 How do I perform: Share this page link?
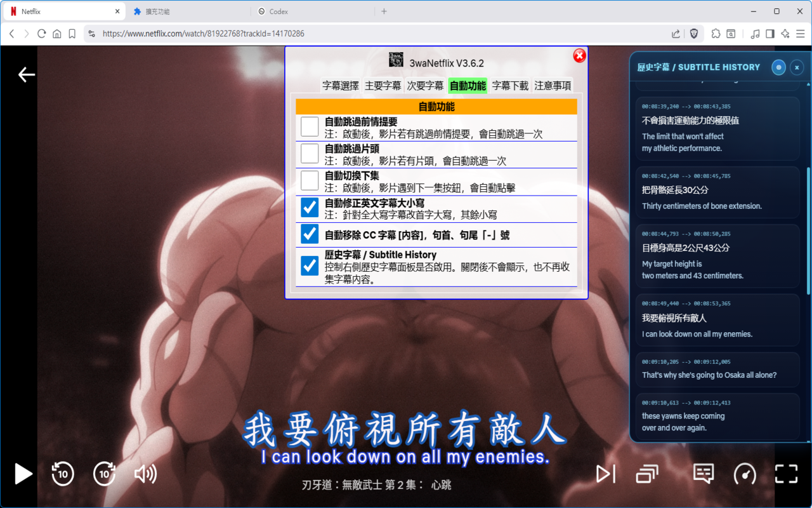pos(676,34)
